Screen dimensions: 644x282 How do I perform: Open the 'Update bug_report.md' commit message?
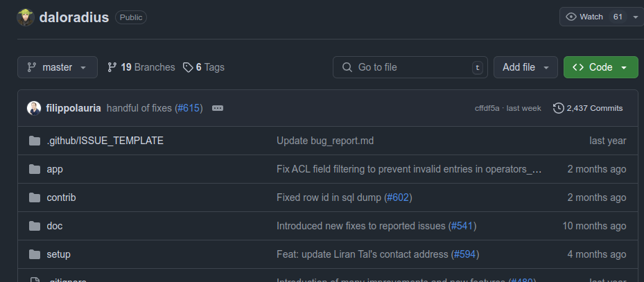pos(325,141)
